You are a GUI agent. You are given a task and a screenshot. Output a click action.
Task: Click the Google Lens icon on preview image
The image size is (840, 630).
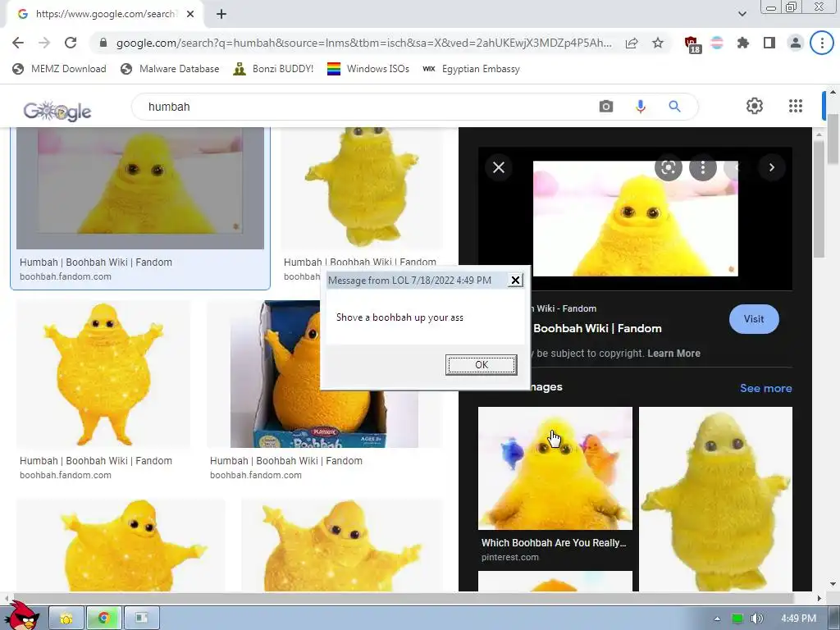[x=668, y=167]
